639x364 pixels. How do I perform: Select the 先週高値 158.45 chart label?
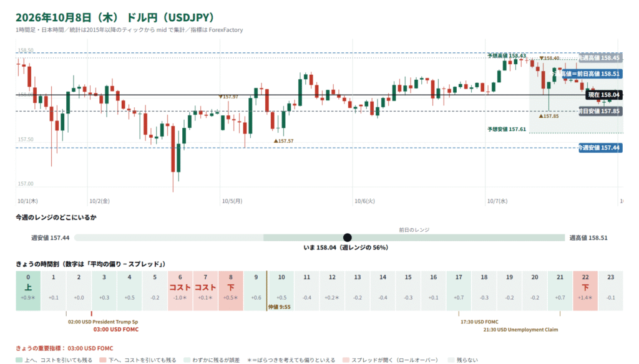click(x=600, y=58)
